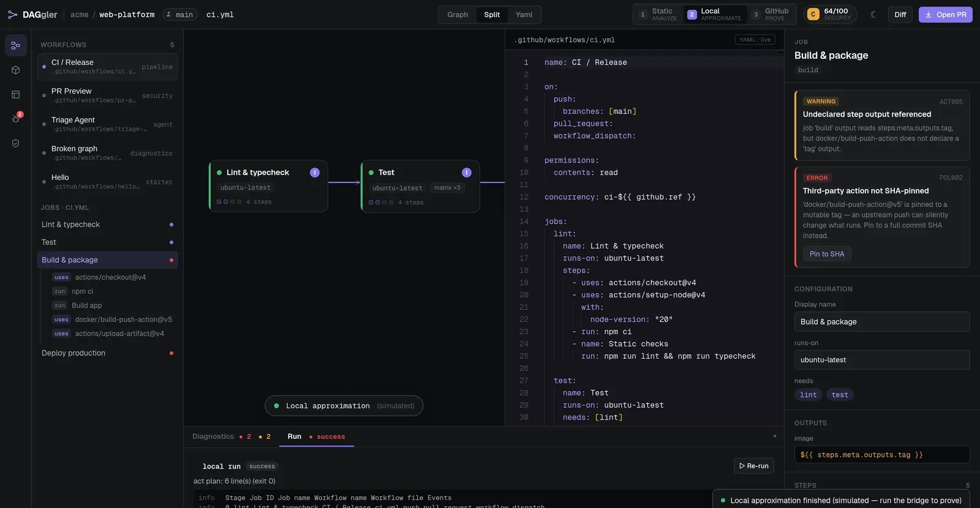The height and width of the screenshot is (508, 980).
Task: Switch to Yaml view
Action: (524, 15)
